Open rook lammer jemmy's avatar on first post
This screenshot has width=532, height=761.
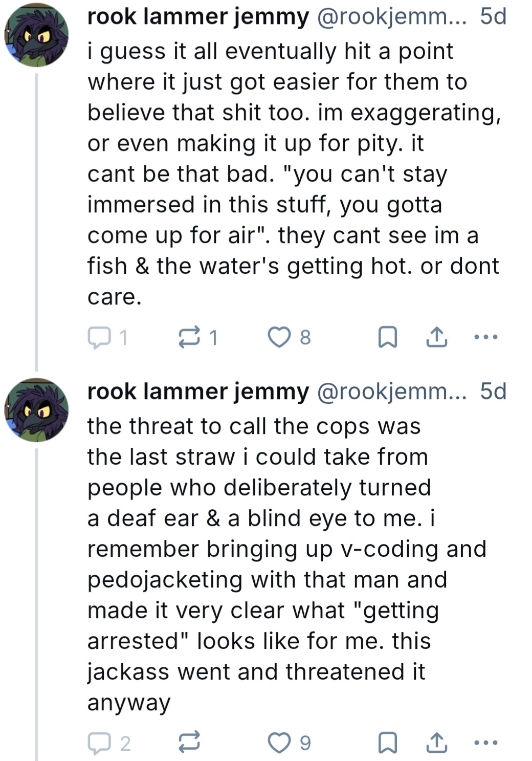click(x=36, y=35)
